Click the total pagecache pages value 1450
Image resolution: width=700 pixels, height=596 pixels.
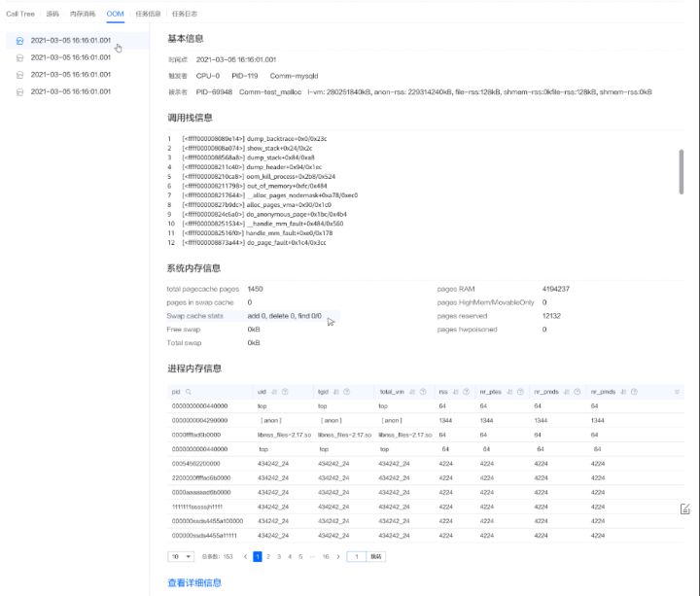click(255, 290)
